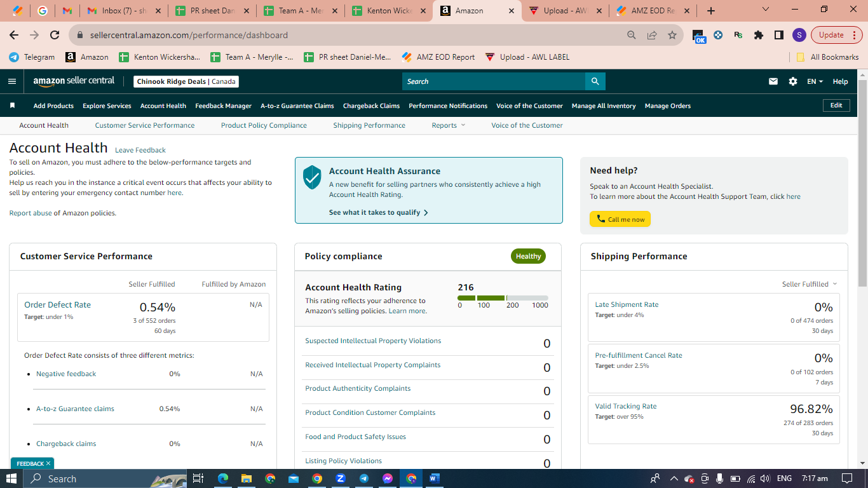Open the Product Policy Compliance tab
Image resolution: width=868 pixels, height=488 pixels.
pyautogui.click(x=264, y=125)
